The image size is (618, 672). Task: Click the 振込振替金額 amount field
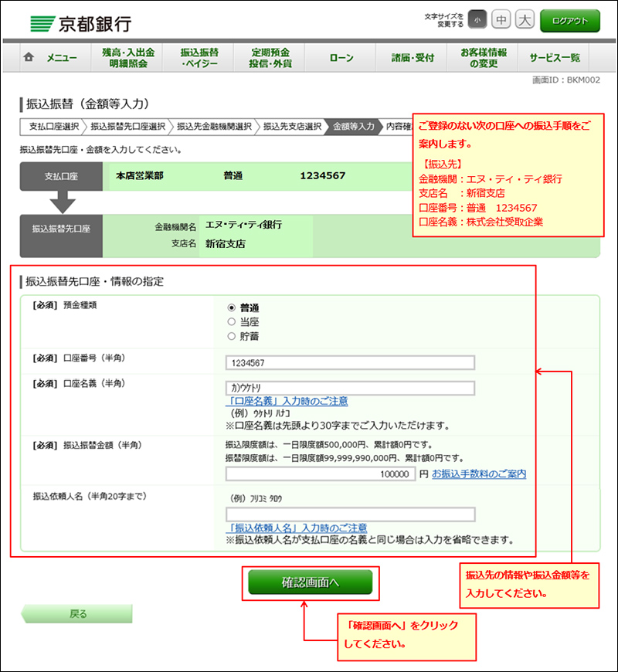tap(321, 474)
